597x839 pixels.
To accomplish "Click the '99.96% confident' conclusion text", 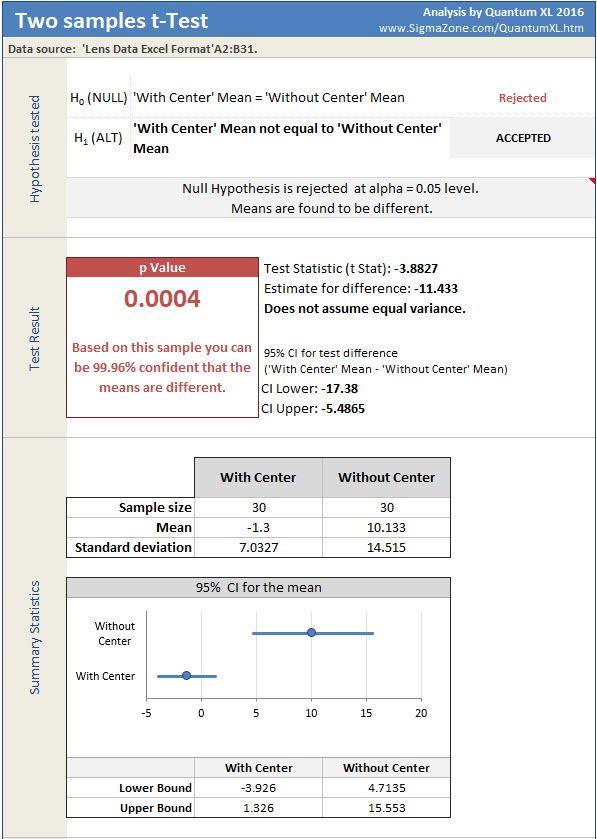I will (x=162, y=367).
